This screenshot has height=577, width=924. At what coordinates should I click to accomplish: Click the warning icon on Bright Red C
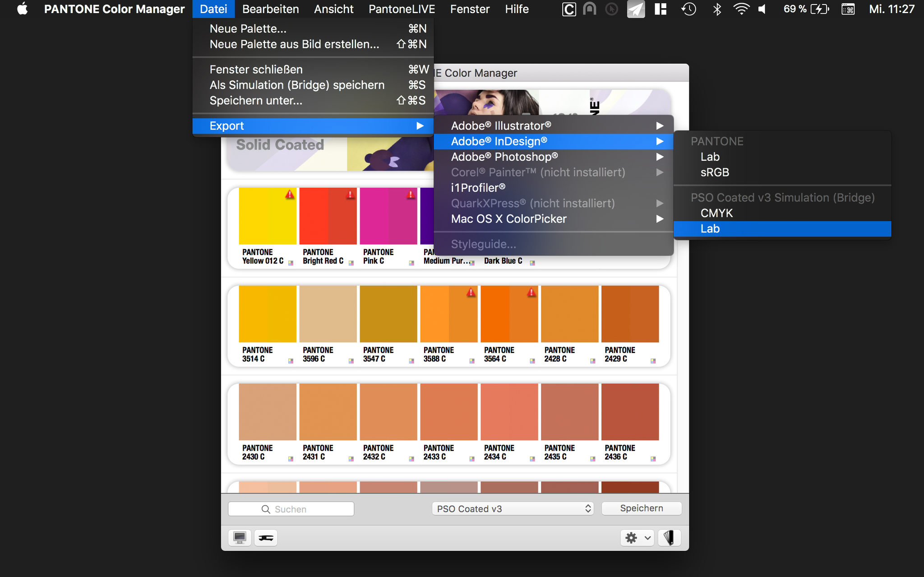350,195
